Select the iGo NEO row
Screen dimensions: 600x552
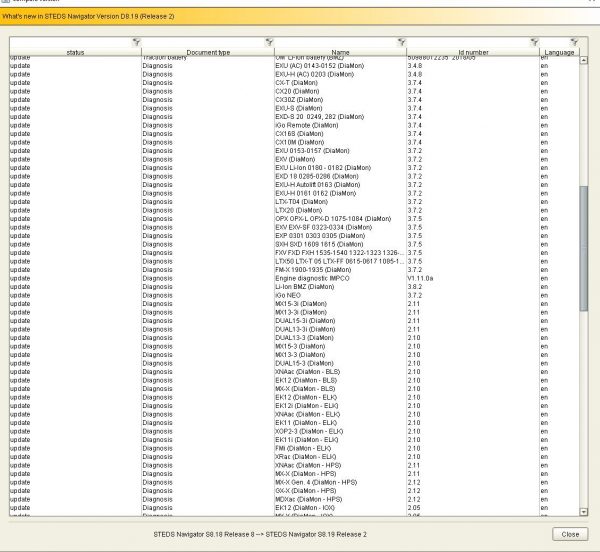294,295
